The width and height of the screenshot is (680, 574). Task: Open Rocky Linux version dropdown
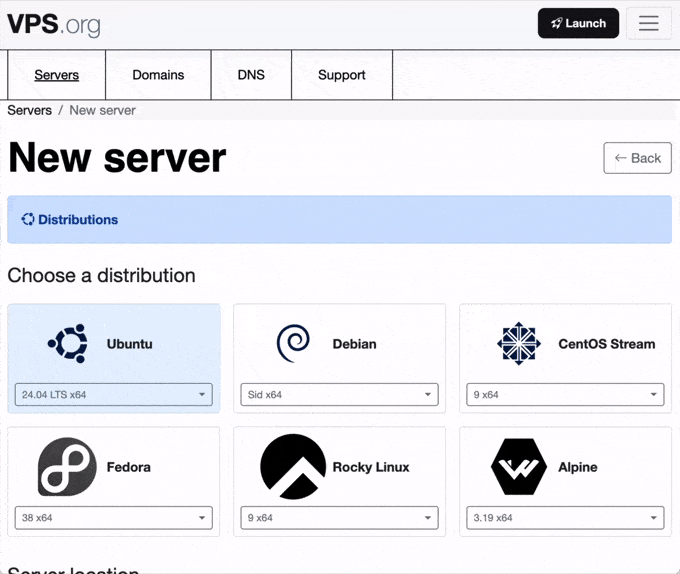[340, 518]
